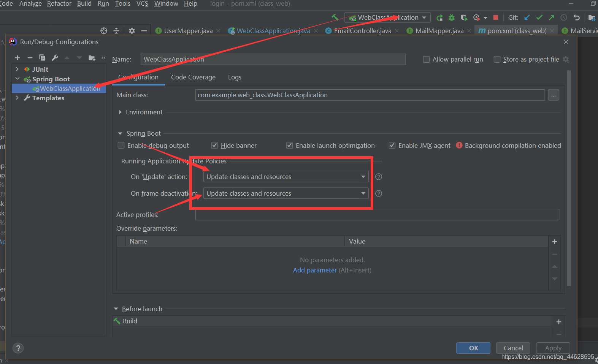Image resolution: width=598 pixels, height=364 pixels.
Task: Click Active profiles input field
Action: click(x=377, y=215)
